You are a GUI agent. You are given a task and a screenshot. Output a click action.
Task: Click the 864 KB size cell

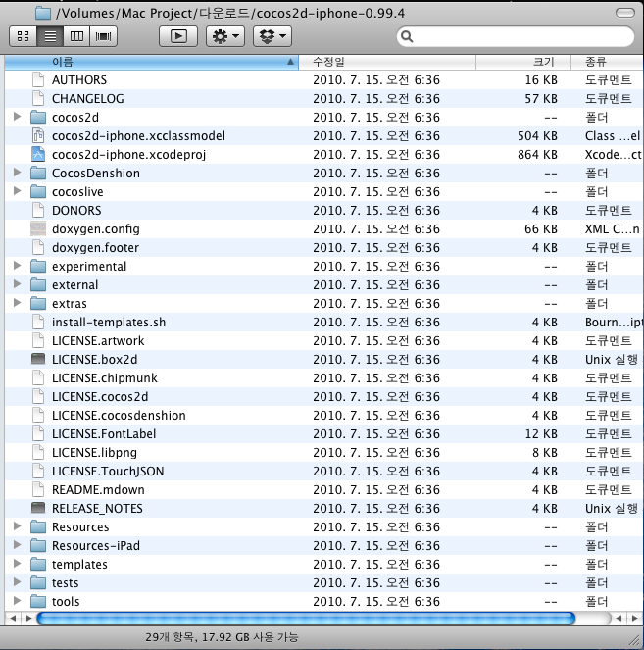pos(537,155)
